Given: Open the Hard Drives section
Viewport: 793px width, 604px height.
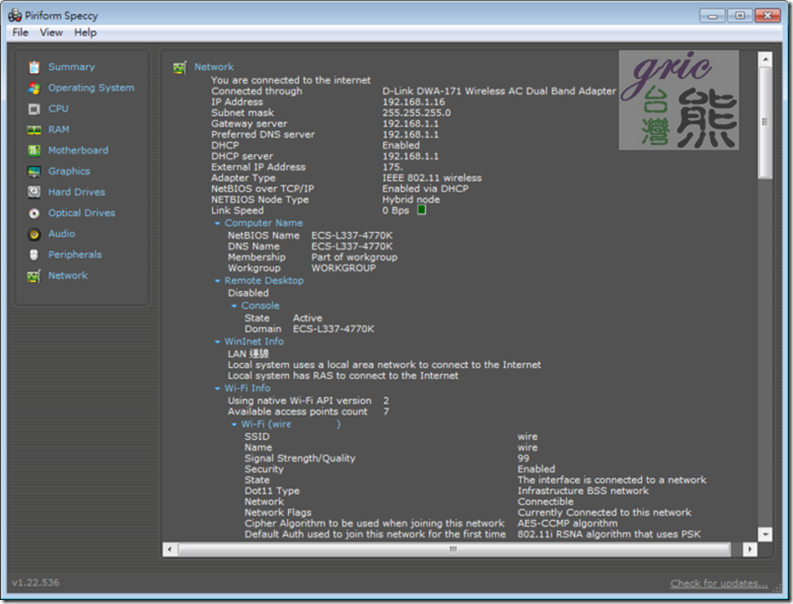Looking at the screenshot, I should (76, 192).
